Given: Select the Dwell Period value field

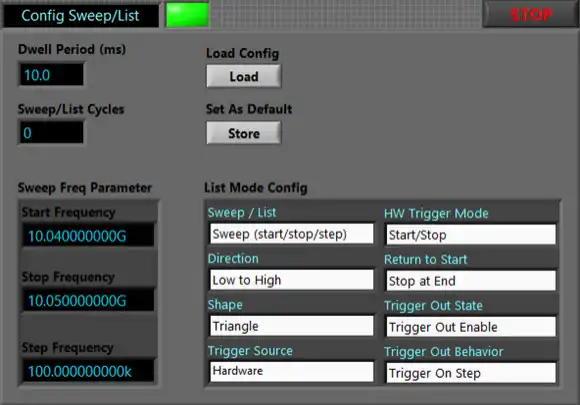Looking at the screenshot, I should pyautogui.click(x=51, y=75).
